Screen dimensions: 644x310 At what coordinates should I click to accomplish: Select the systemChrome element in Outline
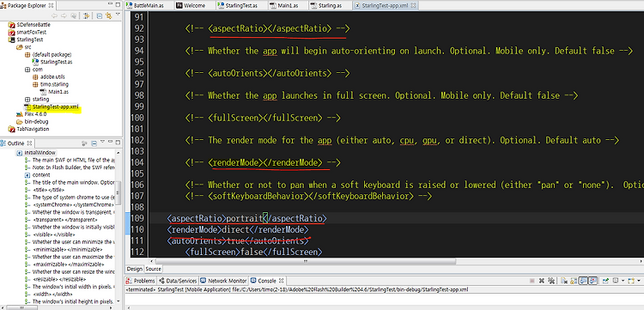pos(70,204)
